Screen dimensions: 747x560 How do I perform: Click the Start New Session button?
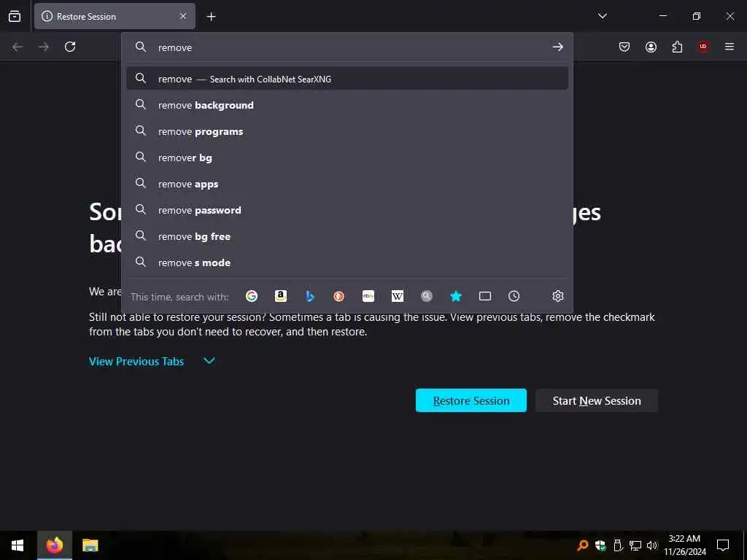pos(597,400)
